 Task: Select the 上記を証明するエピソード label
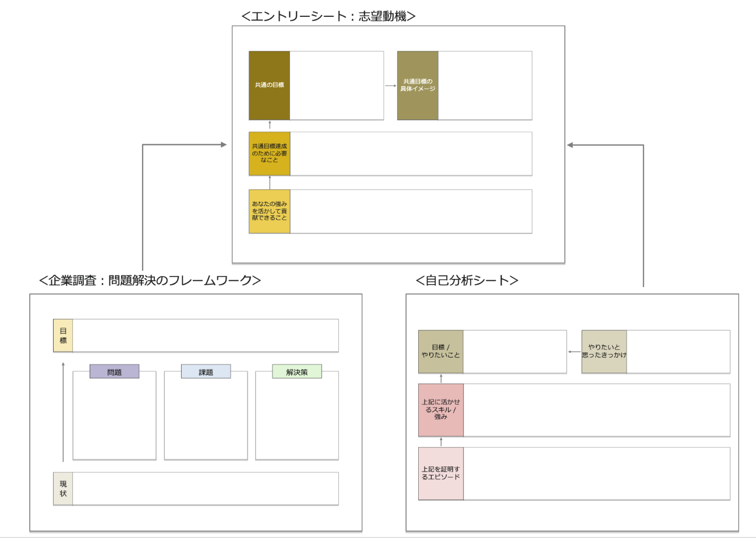(441, 473)
